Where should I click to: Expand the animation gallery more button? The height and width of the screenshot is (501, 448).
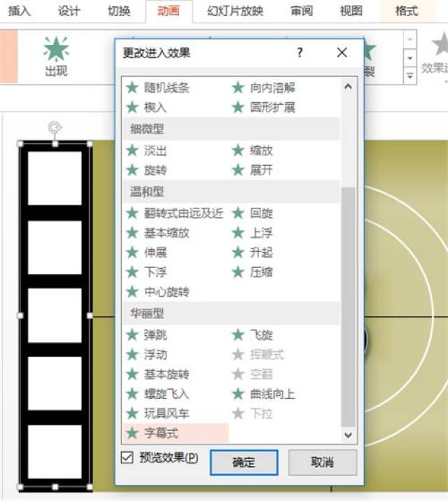[x=409, y=76]
